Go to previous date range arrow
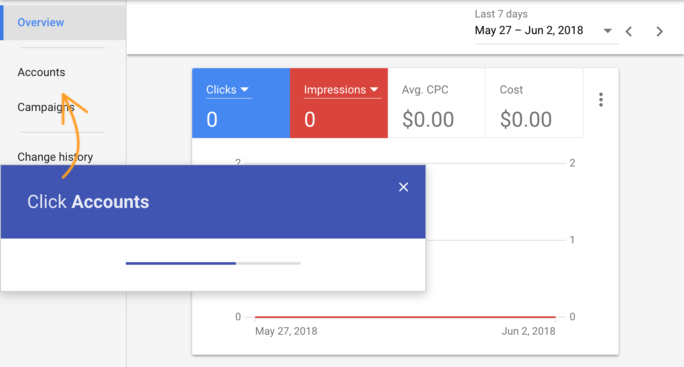 click(629, 31)
